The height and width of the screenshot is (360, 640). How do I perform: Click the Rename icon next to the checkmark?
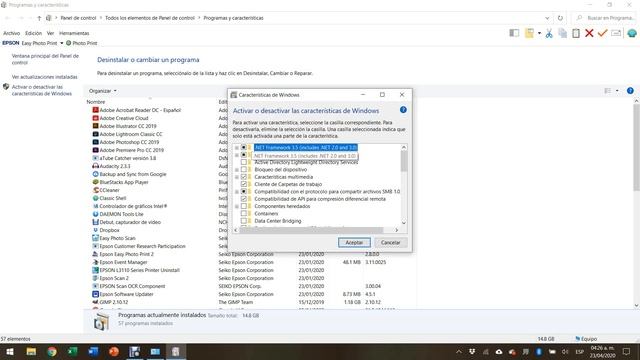point(616,33)
